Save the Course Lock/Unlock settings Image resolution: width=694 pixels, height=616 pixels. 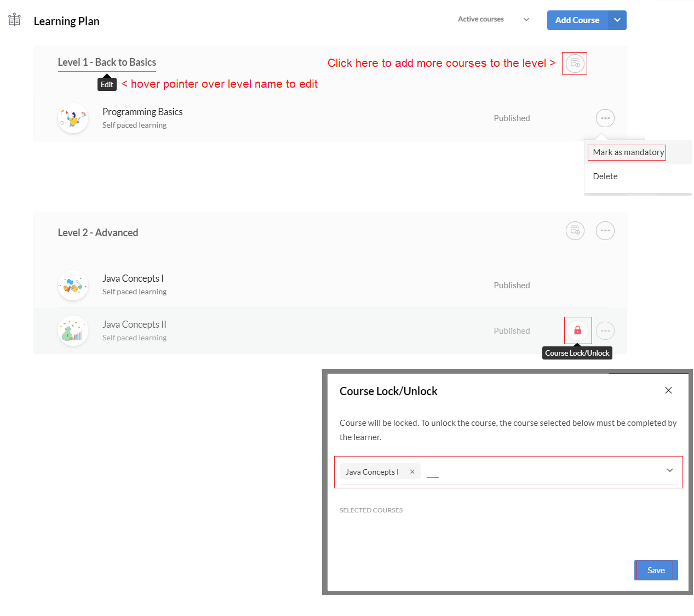pos(656,571)
